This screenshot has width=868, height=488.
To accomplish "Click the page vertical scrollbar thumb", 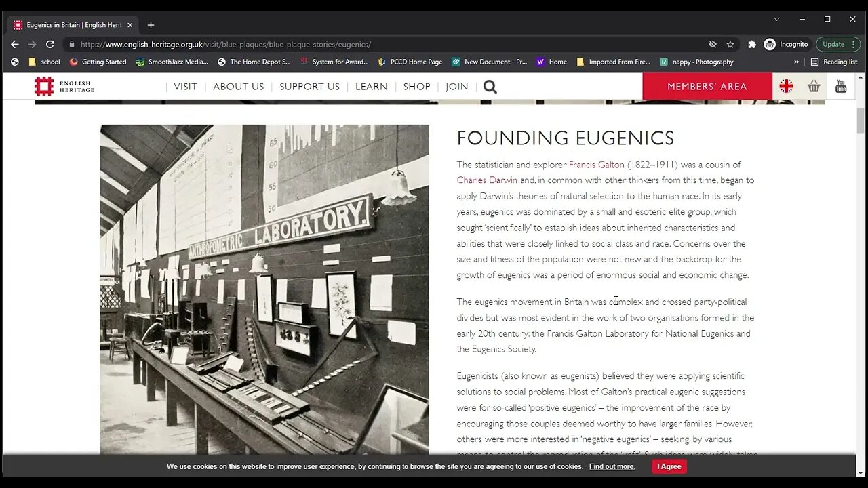I will [861, 121].
